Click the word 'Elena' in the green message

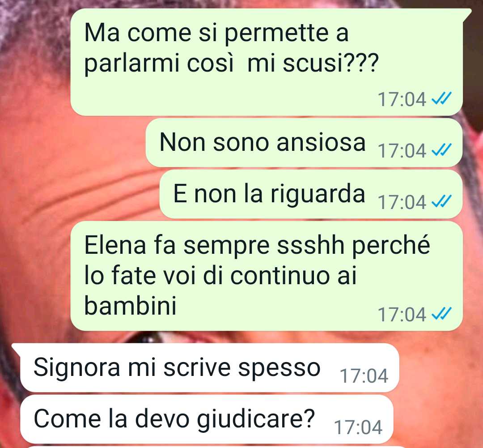pyautogui.click(x=115, y=245)
